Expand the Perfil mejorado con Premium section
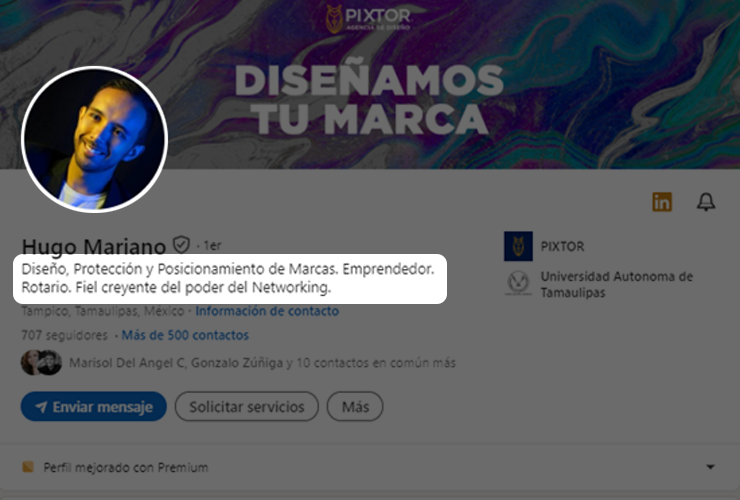 pos(710,467)
